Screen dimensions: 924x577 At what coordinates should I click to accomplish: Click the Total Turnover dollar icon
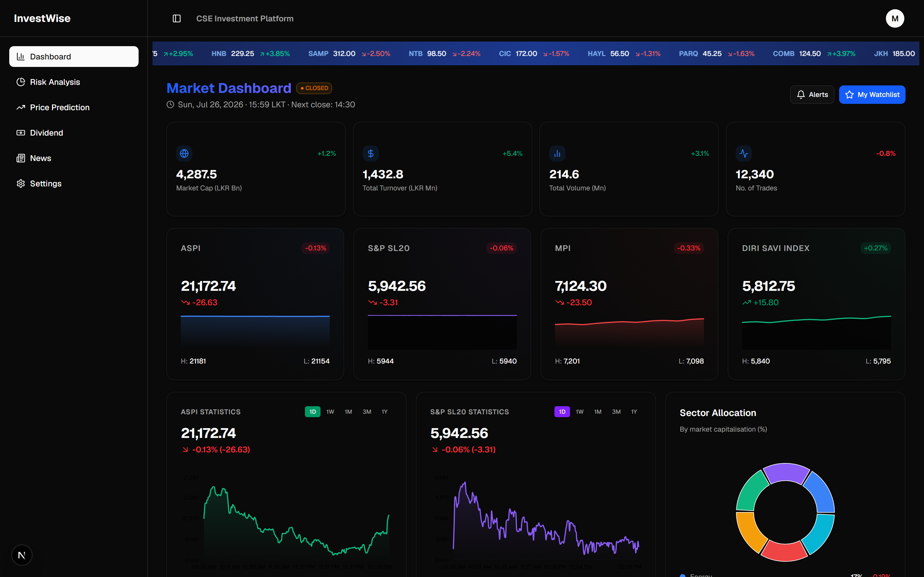pyautogui.click(x=370, y=153)
